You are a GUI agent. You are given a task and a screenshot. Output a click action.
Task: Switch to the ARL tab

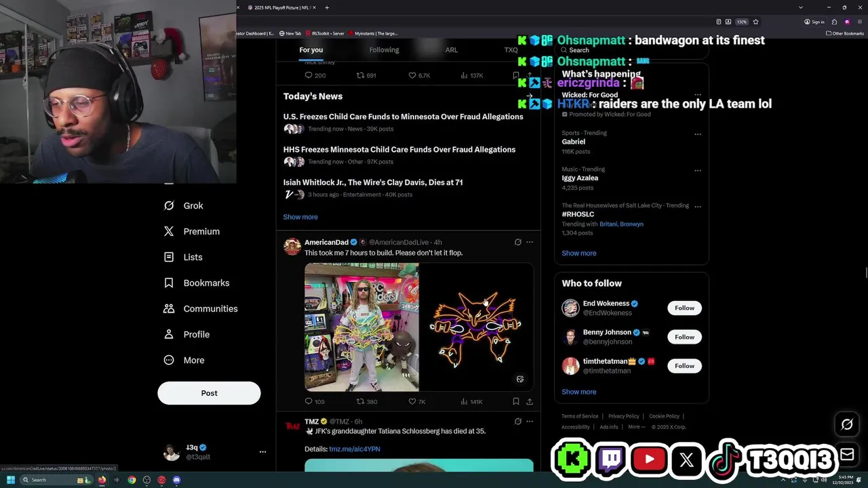452,49
